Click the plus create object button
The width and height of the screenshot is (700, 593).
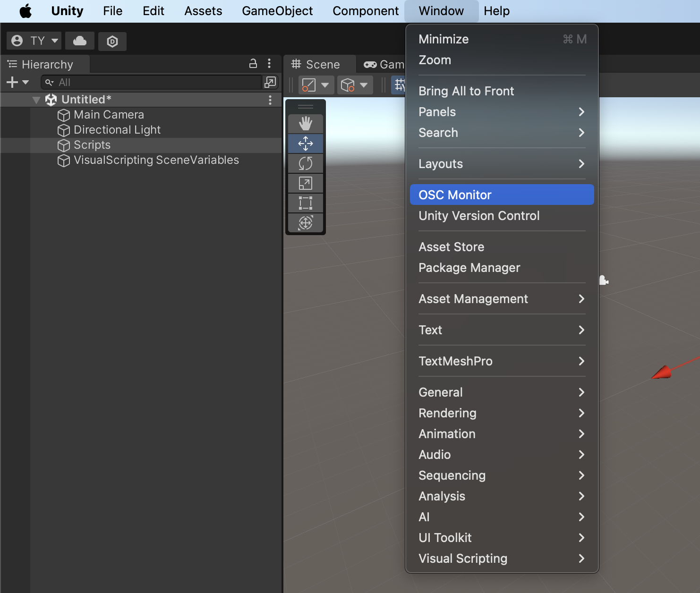point(17,82)
